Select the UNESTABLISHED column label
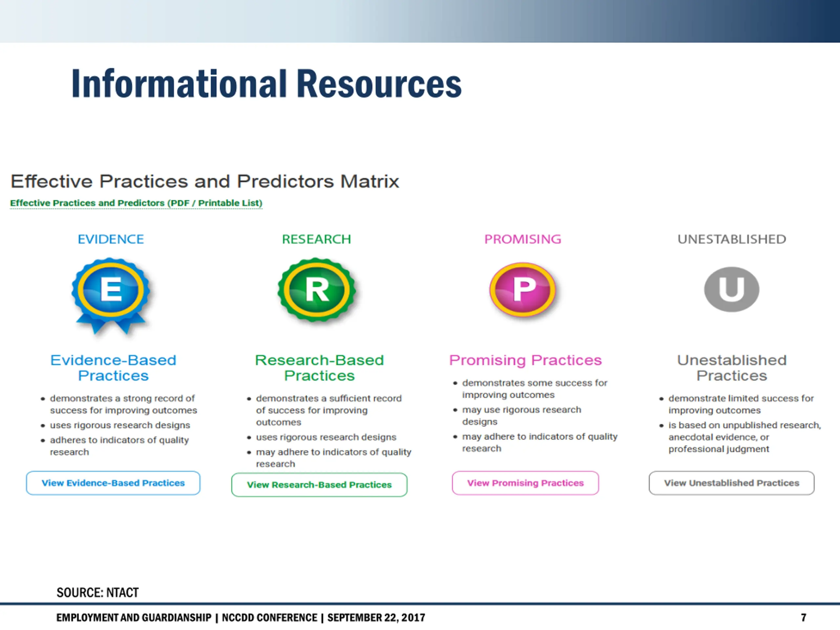Image resolution: width=840 pixels, height=630 pixels. pos(732,239)
